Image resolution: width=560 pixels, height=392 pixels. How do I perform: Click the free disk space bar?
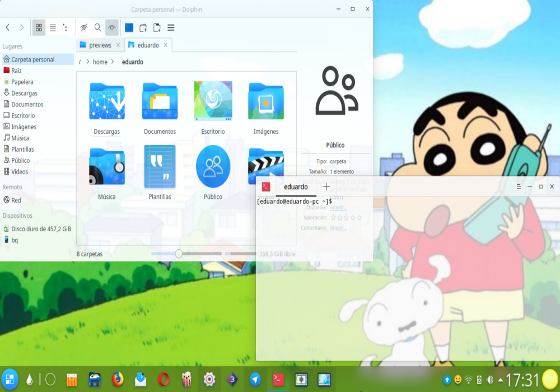pyautogui.click(x=241, y=254)
